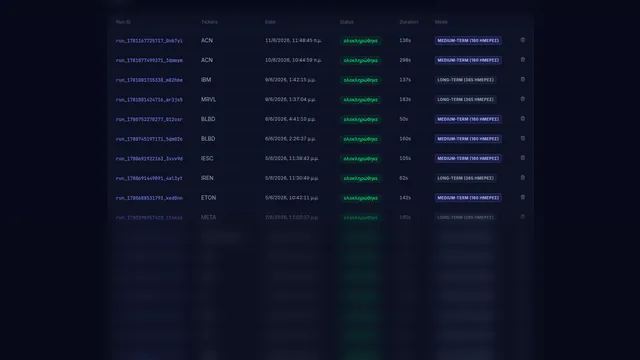Click the date 6/6/2026, 4:41:10
The width and height of the screenshot is (640, 360).
click(x=290, y=119)
